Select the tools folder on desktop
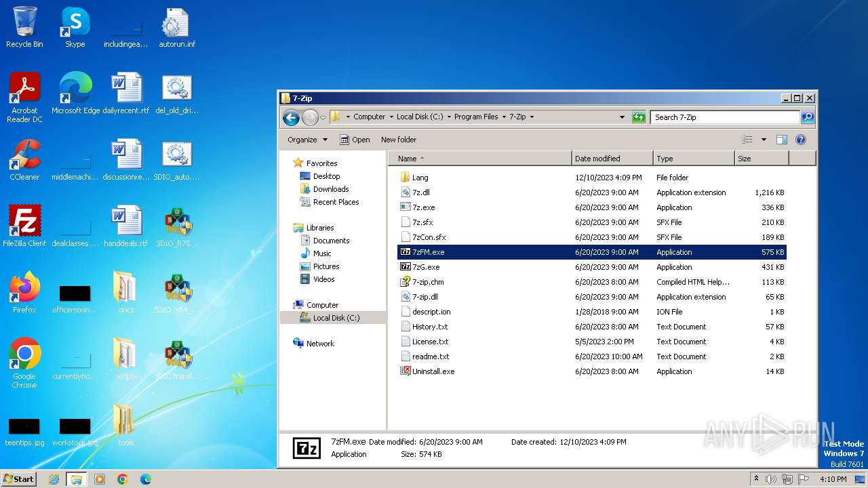The height and width of the screenshot is (488, 868). (x=126, y=425)
